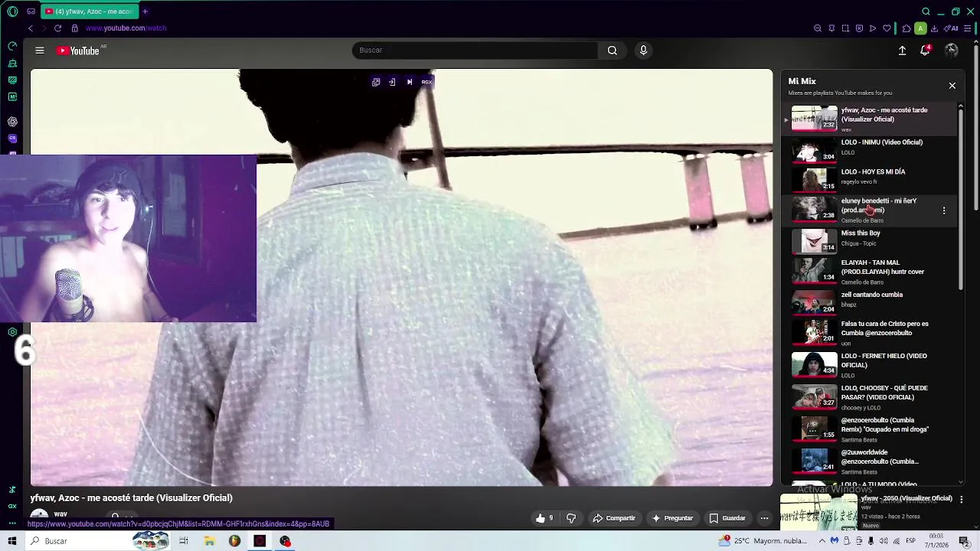
Task: Go to the YouTube home logo
Action: [79, 51]
